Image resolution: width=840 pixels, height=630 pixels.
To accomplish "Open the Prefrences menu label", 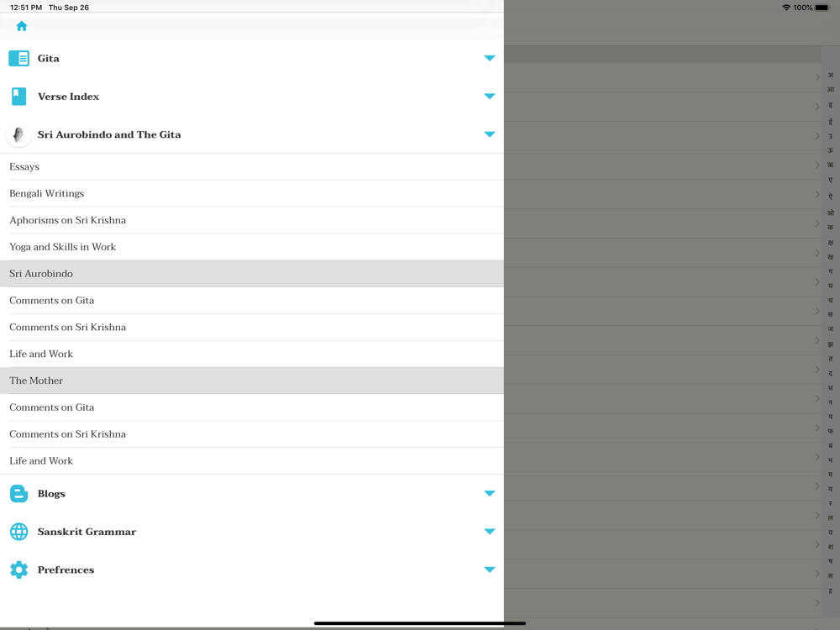I will (66, 570).
